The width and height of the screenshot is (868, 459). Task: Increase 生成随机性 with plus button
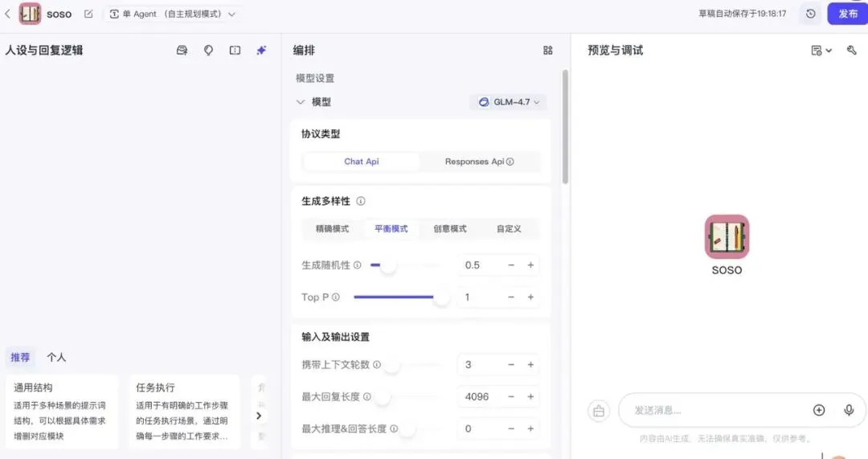530,265
